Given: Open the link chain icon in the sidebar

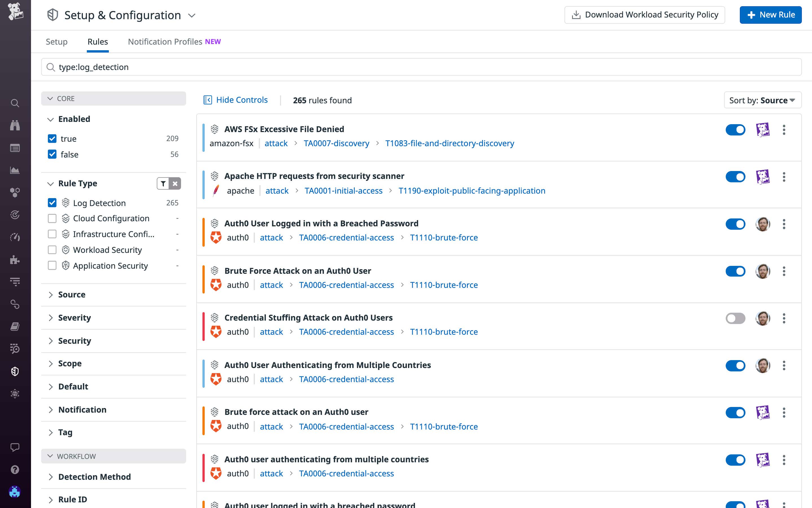Looking at the screenshot, I should coord(15,304).
